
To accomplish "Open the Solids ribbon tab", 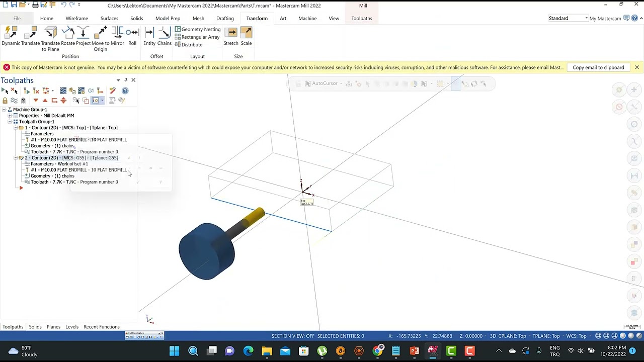I will point(136,19).
